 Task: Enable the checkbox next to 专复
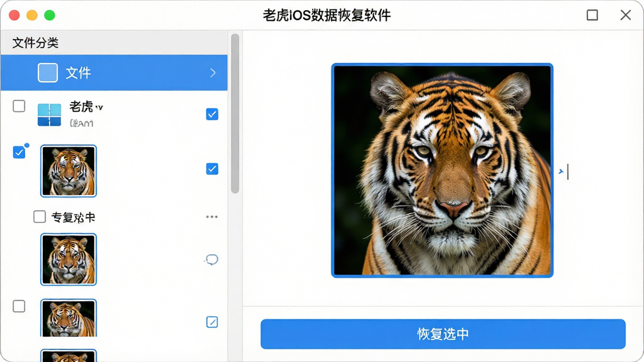(x=40, y=216)
